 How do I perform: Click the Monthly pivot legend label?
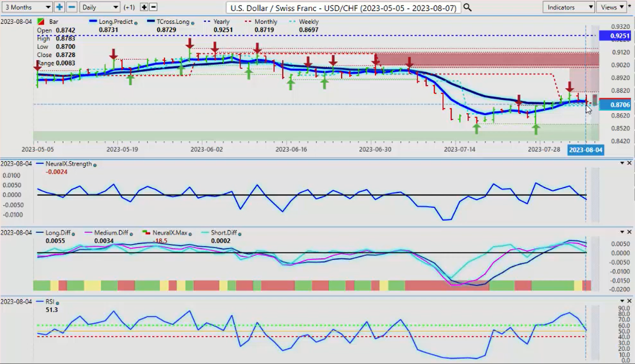(x=266, y=22)
